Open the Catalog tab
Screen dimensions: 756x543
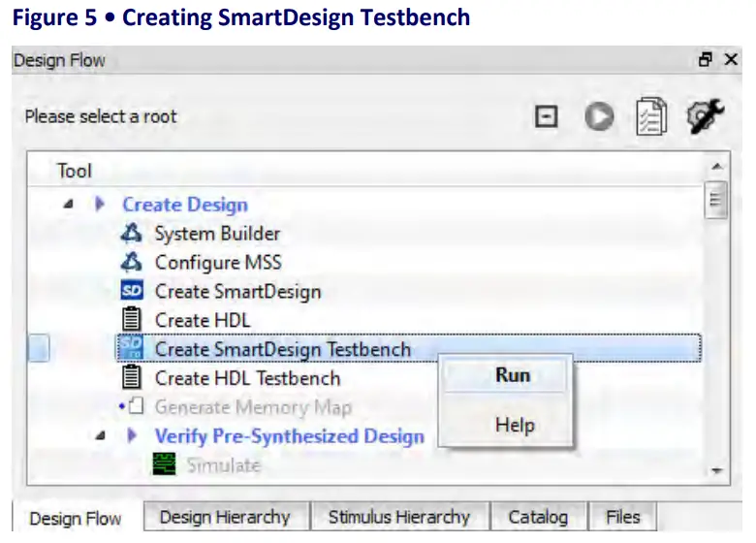point(538,517)
